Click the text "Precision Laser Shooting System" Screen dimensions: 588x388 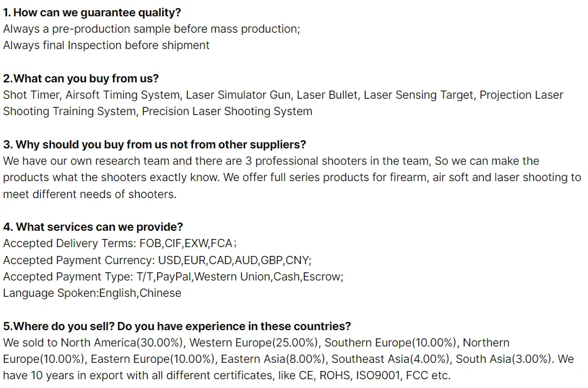coord(227,112)
